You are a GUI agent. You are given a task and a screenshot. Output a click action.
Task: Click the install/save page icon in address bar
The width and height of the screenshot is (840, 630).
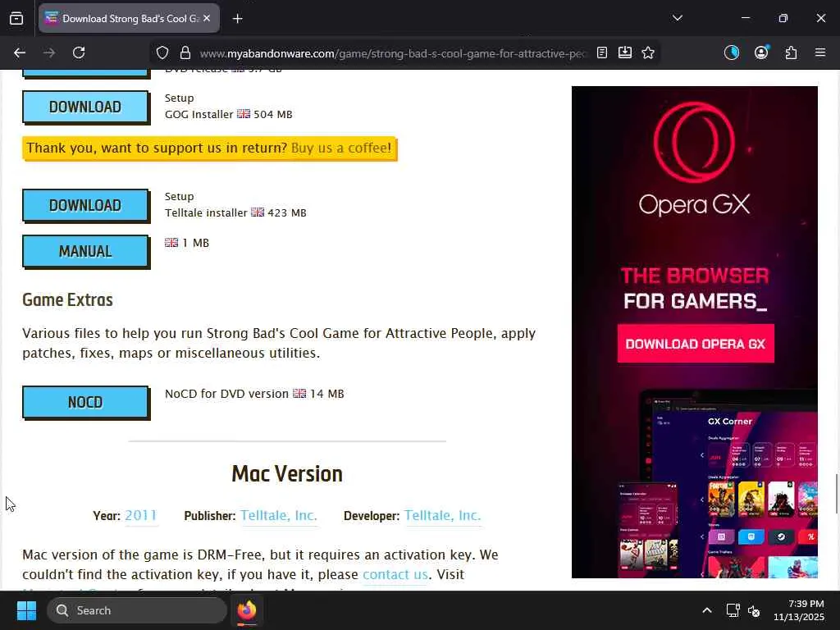[x=624, y=52]
